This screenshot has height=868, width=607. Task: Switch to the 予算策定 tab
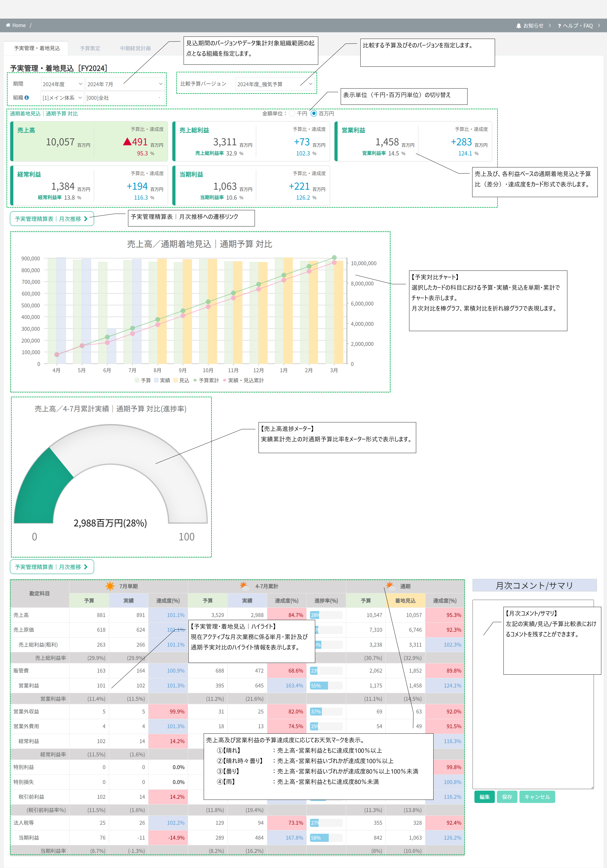90,48
